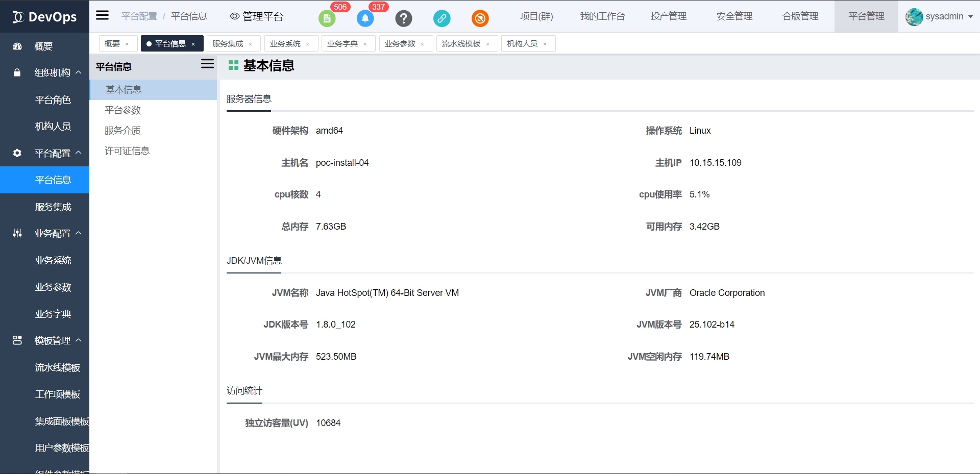The image size is (980, 474).
Task: Click the 平台配置 breadcrumb
Action: (x=139, y=16)
